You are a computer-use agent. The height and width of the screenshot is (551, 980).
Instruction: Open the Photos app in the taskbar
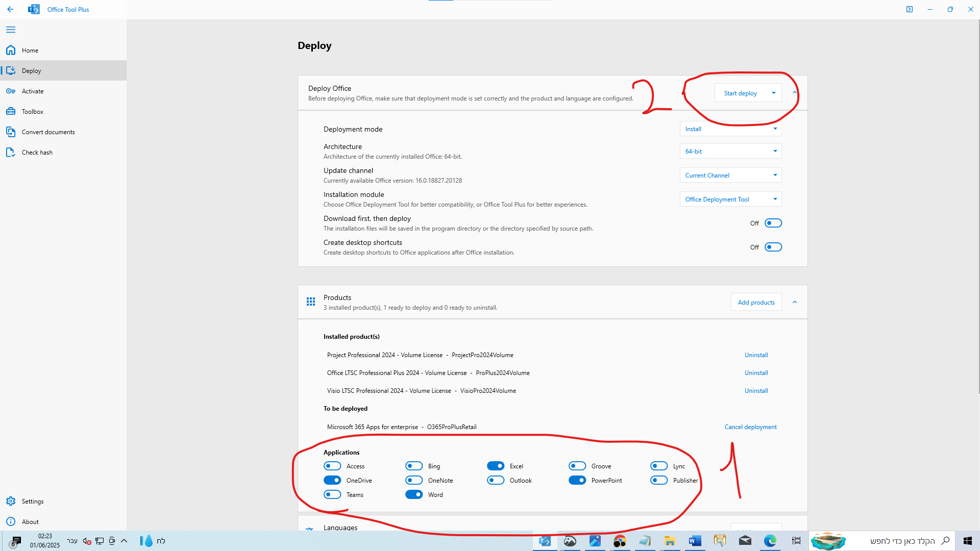pyautogui.click(x=595, y=541)
